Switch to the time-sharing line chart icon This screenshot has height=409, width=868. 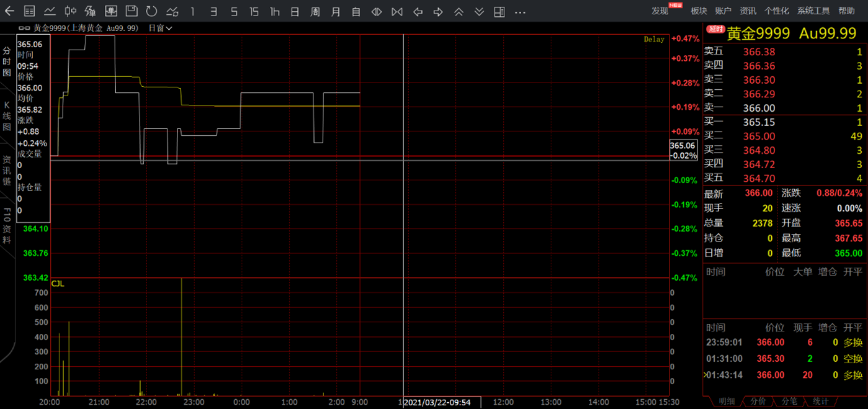pyautogui.click(x=50, y=11)
